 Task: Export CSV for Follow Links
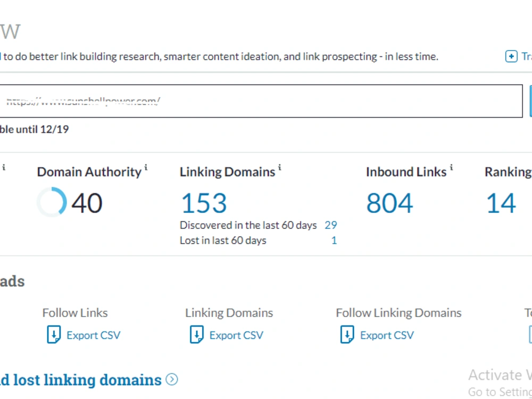click(x=93, y=335)
